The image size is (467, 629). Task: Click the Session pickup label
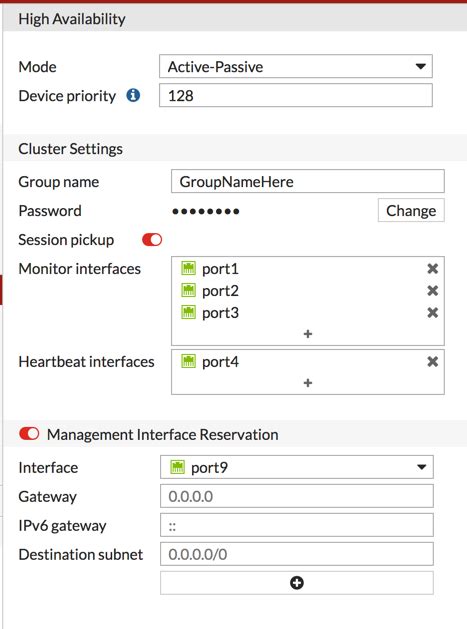tap(66, 240)
